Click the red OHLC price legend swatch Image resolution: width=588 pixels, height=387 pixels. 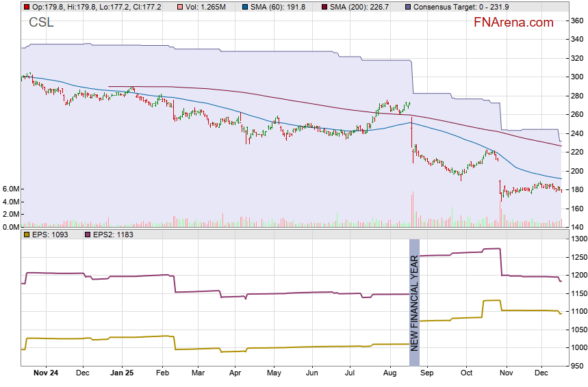point(26,7)
